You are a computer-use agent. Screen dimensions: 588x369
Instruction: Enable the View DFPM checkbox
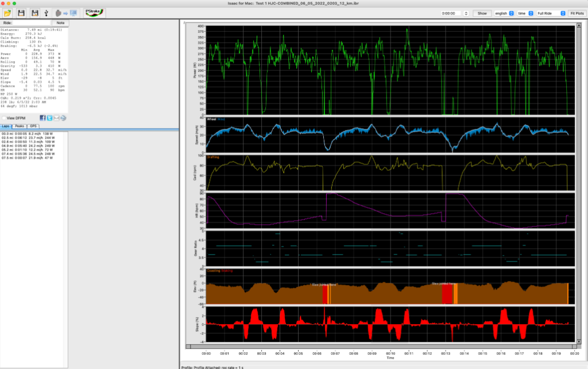[5, 117]
